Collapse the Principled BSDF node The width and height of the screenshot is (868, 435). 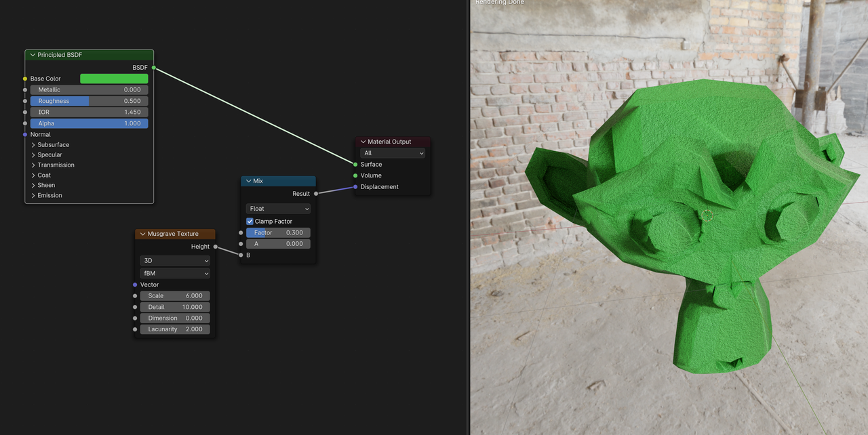point(33,55)
